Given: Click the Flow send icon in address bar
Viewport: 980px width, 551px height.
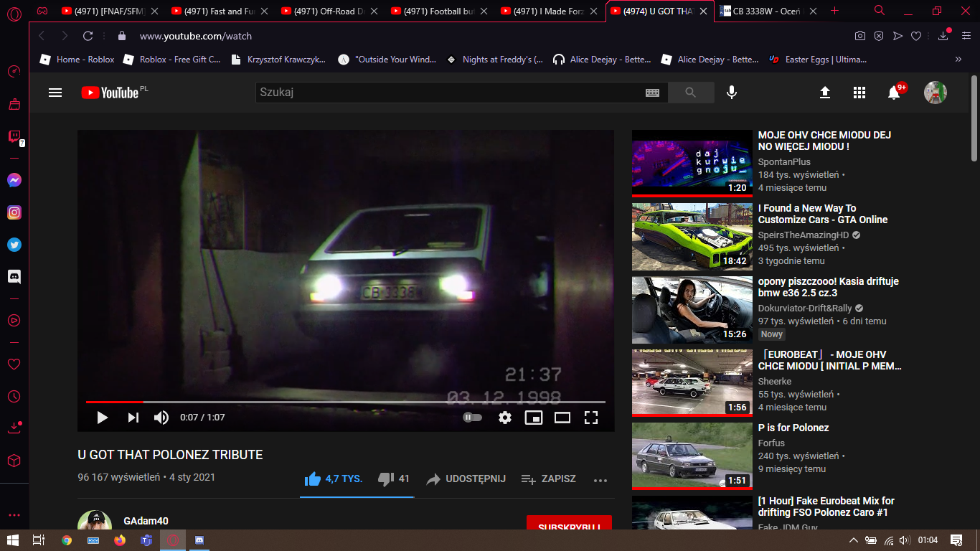Looking at the screenshot, I should pyautogui.click(x=897, y=36).
